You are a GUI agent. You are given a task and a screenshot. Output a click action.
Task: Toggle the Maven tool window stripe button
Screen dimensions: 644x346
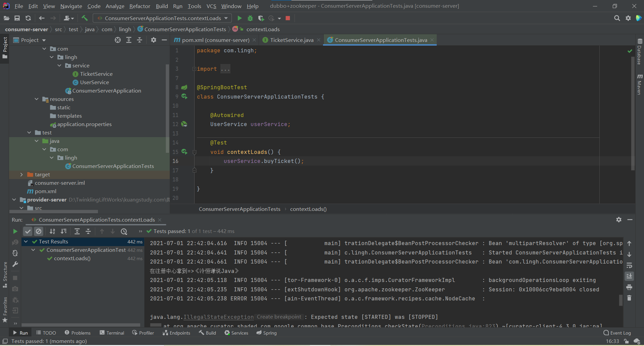coord(640,84)
